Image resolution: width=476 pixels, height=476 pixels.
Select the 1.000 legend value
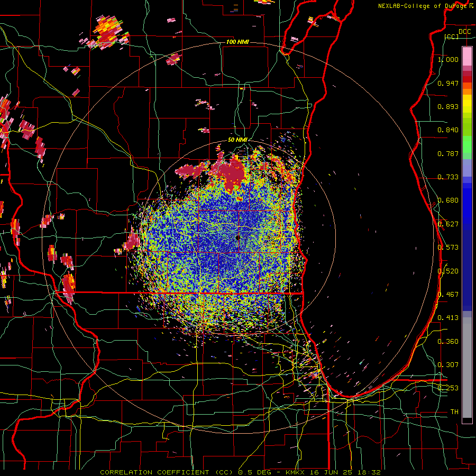pos(448,59)
